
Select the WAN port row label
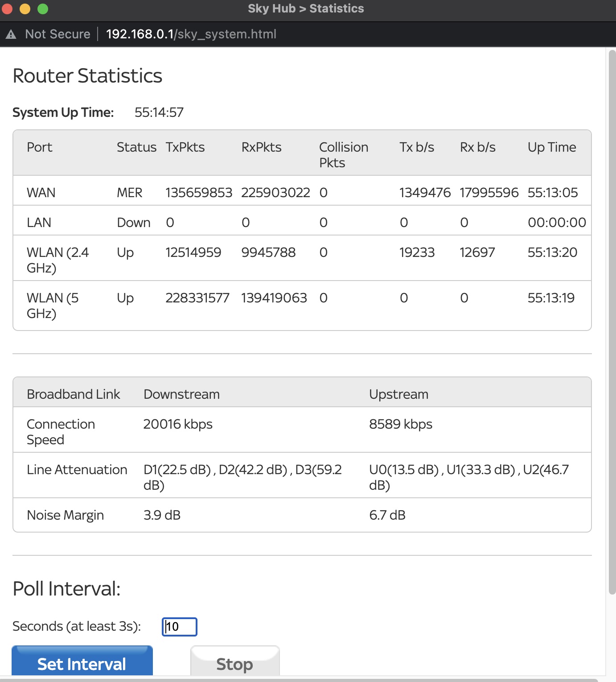click(x=41, y=193)
